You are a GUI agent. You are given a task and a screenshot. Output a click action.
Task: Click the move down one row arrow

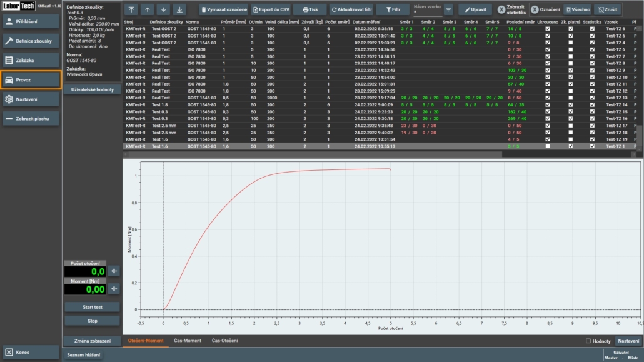tap(163, 10)
